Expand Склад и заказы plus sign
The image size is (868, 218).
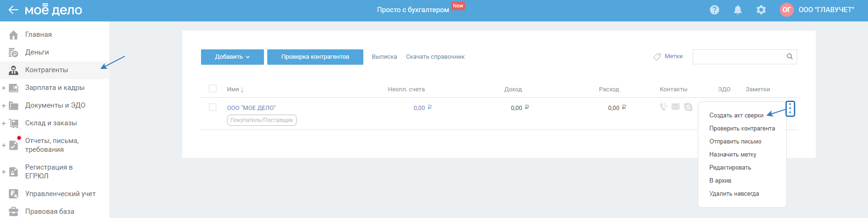(x=4, y=123)
